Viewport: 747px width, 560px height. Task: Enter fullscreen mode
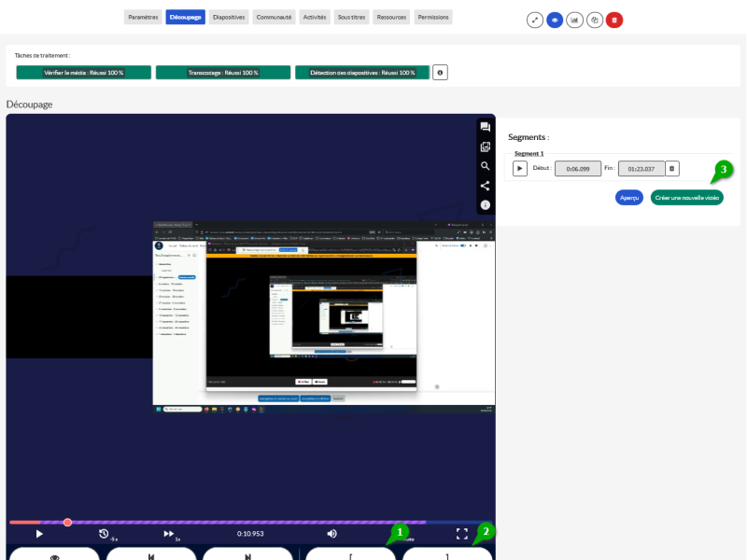461,534
